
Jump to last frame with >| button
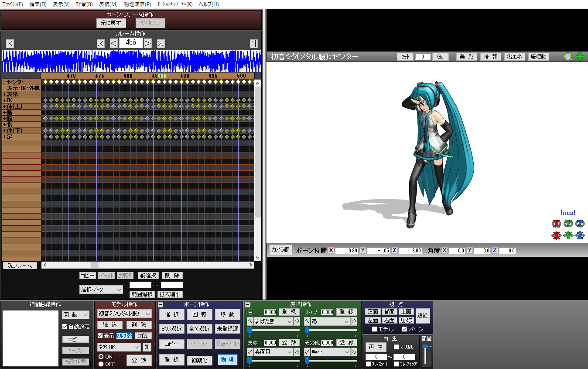pos(253,43)
